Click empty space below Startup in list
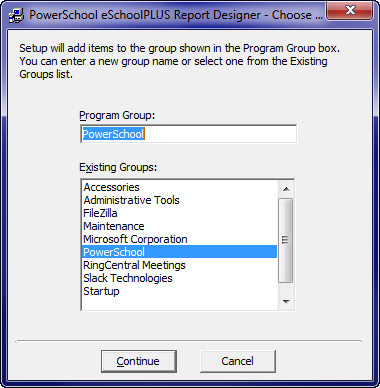The image size is (380, 388). [179, 303]
